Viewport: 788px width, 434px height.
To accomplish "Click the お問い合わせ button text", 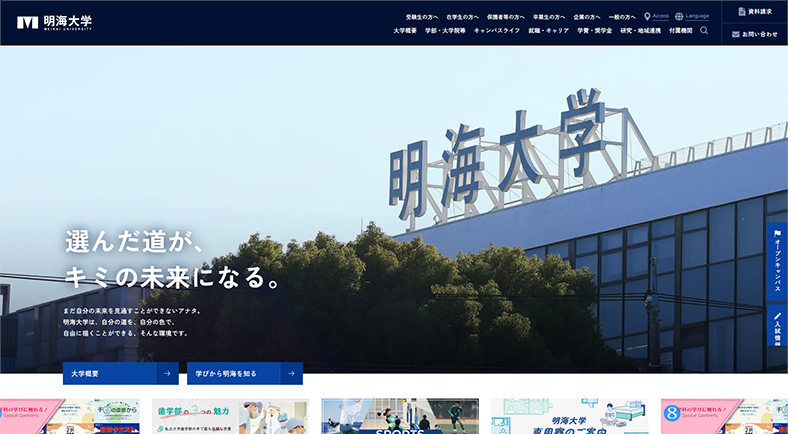I will pyautogui.click(x=760, y=35).
